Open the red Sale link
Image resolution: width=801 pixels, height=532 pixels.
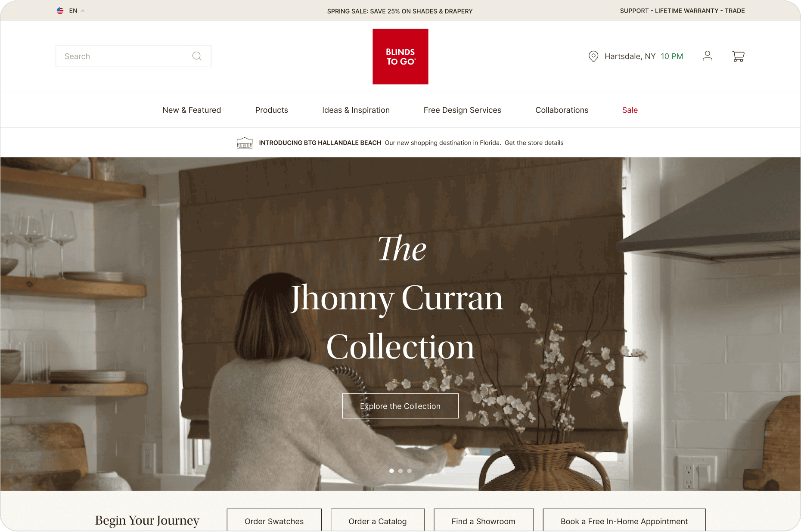pyautogui.click(x=630, y=110)
